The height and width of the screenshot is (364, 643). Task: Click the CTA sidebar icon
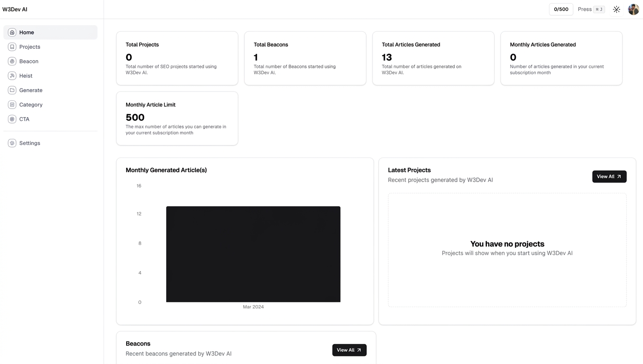tap(12, 119)
